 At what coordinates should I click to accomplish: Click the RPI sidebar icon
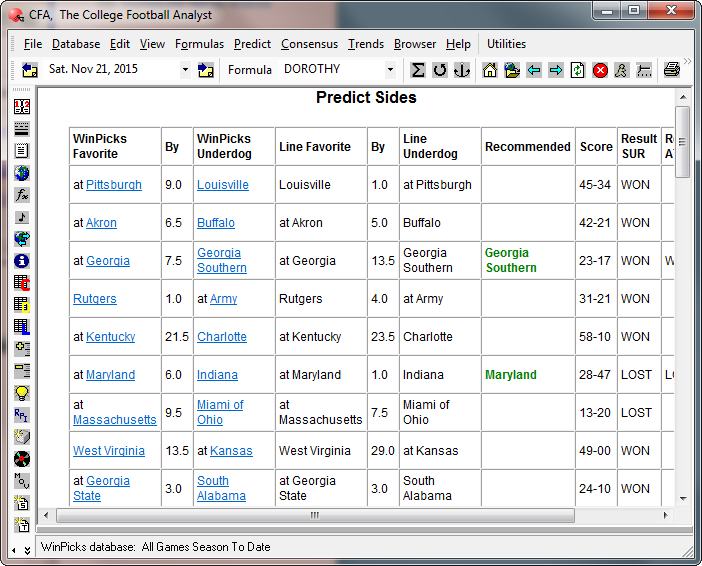[x=21, y=415]
